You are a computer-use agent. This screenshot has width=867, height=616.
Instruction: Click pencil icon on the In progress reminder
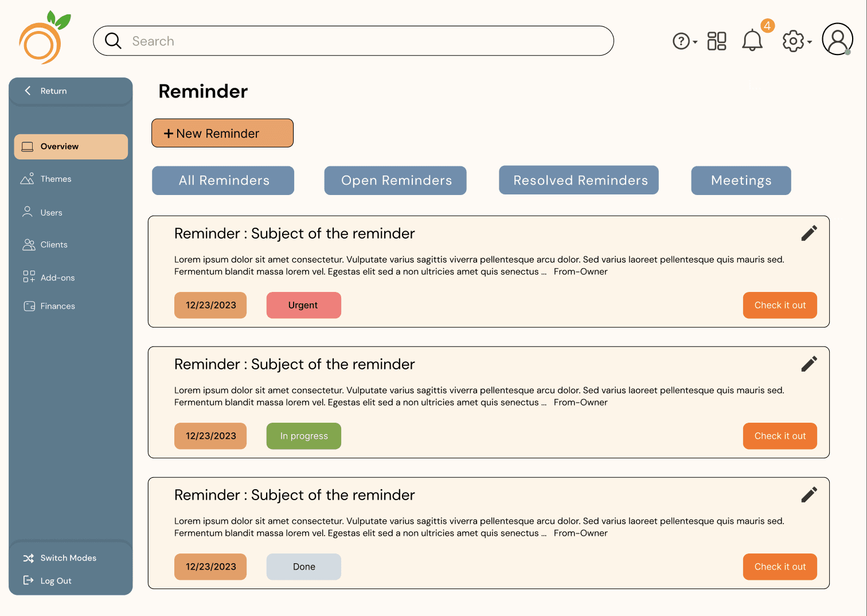tap(809, 364)
